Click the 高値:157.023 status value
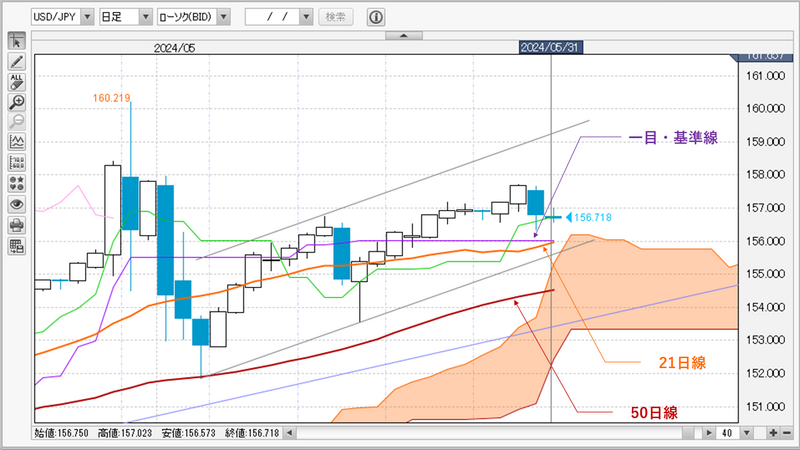This screenshot has height=450, width=800. [125, 433]
